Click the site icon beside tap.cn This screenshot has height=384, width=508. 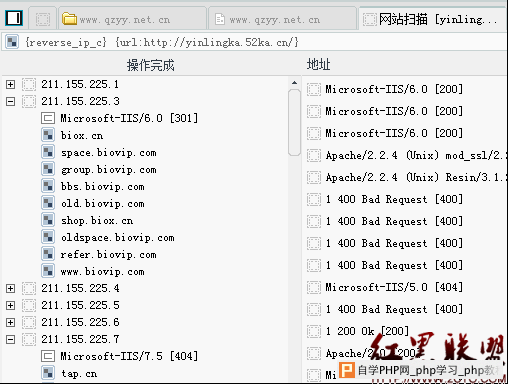click(48, 373)
